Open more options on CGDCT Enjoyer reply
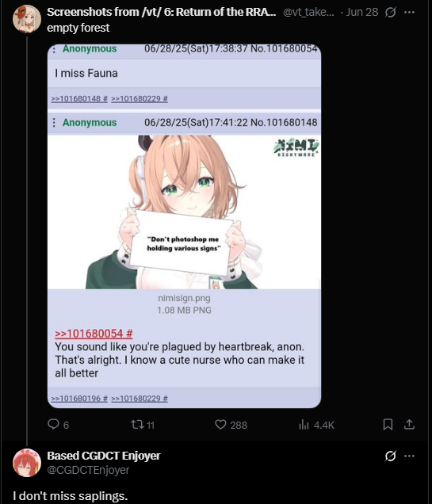The image size is (432, 504). click(x=409, y=456)
